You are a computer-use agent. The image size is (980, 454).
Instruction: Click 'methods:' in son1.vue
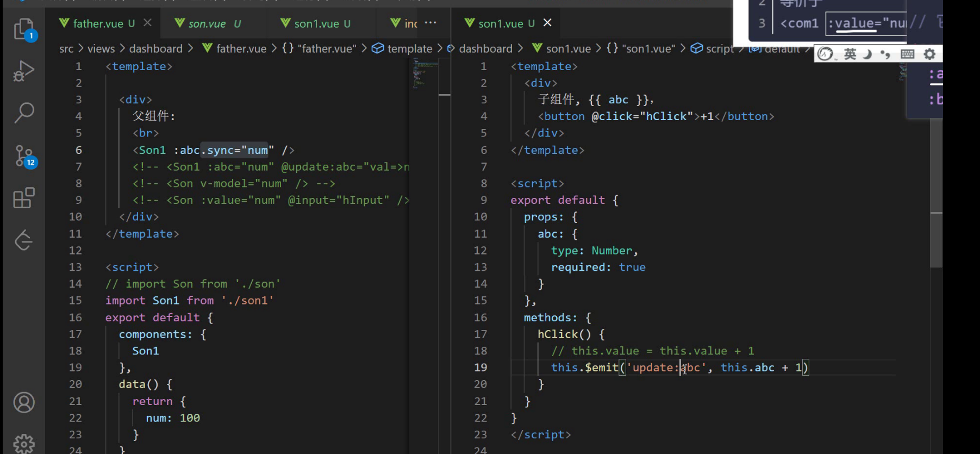pyautogui.click(x=551, y=318)
